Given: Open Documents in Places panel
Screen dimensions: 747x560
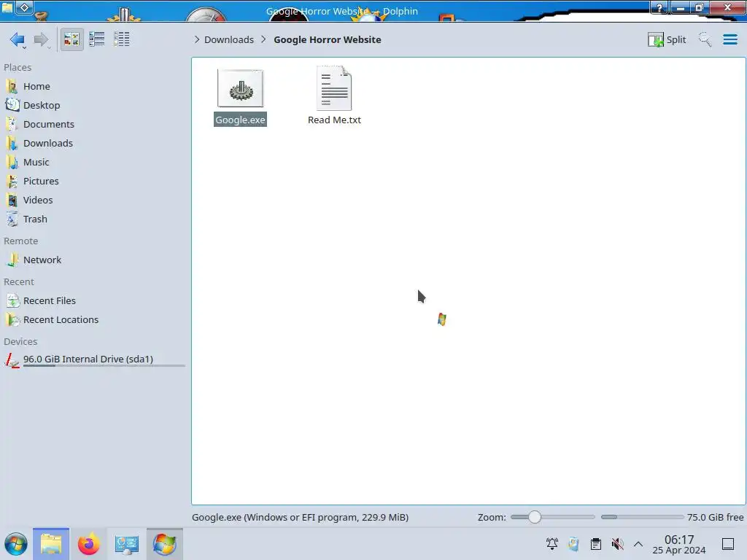Looking at the screenshot, I should 94,124.
